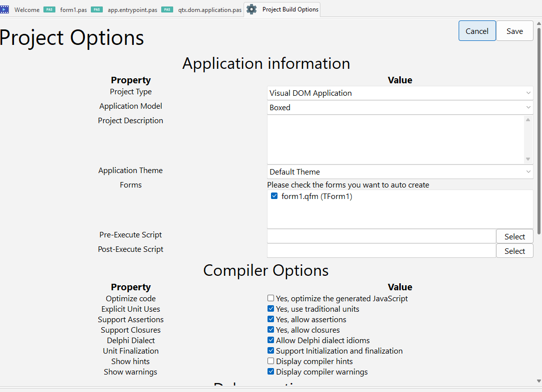Switch to the form1.pas tab

[73, 10]
